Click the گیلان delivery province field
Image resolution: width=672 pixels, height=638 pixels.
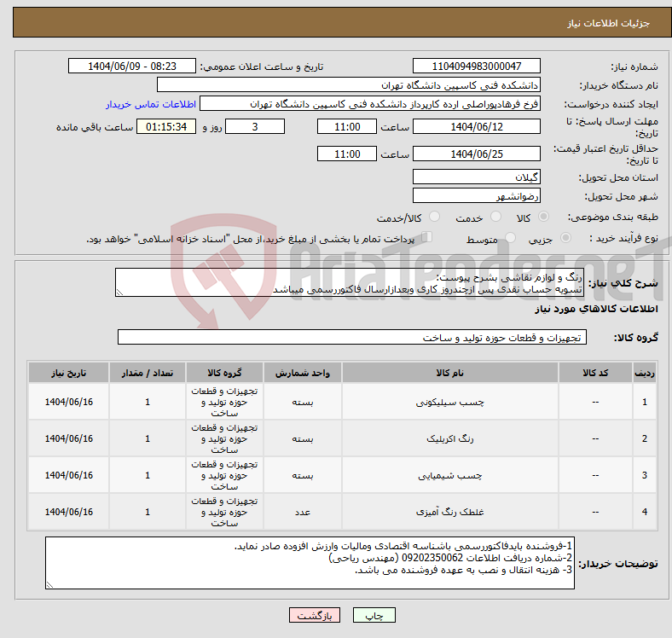coord(476,177)
